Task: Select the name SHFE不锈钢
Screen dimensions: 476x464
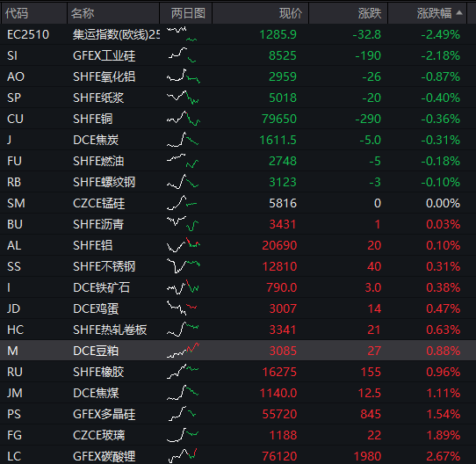Action: [x=105, y=266]
